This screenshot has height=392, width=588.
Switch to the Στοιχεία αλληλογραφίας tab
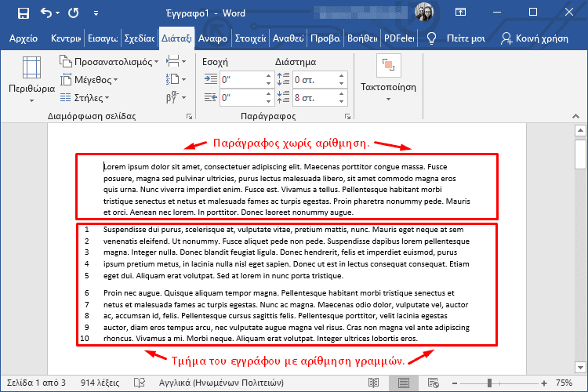[250, 38]
